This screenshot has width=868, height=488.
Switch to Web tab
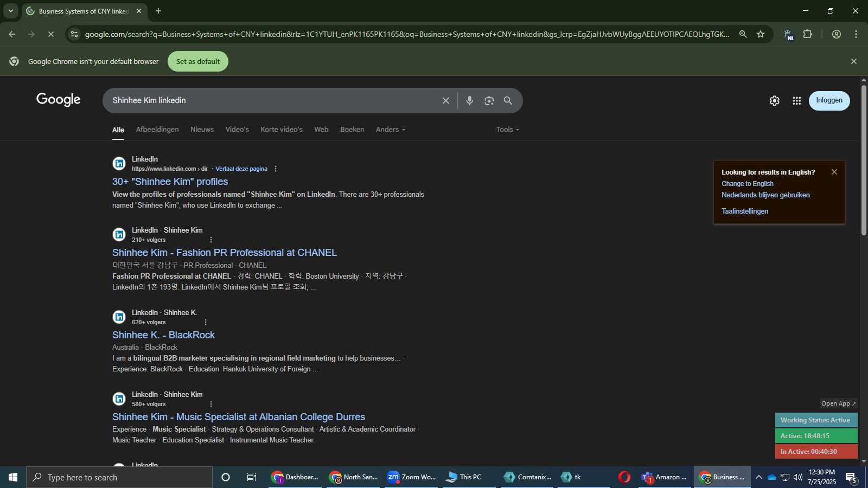(321, 130)
